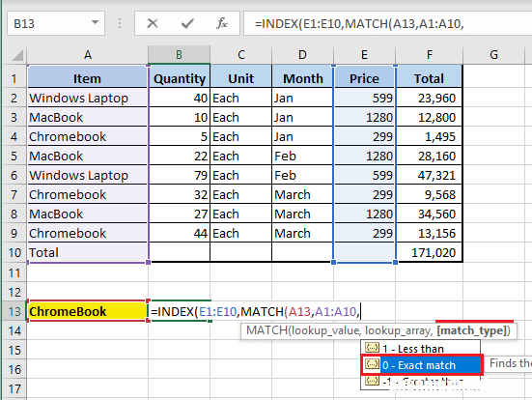Viewport: 532px width, 400px height.
Task: Select quantity cell with 40
Action: tap(180, 98)
